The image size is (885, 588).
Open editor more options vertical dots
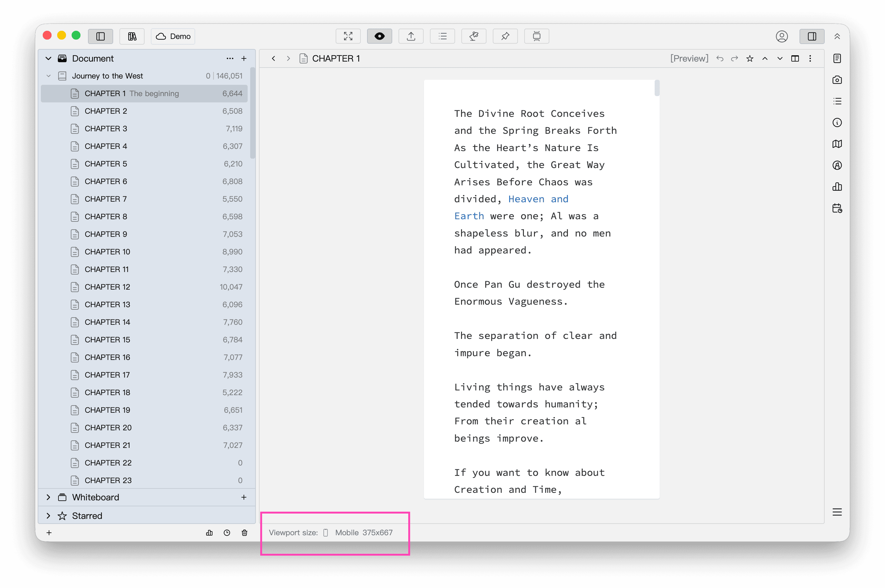coord(810,58)
